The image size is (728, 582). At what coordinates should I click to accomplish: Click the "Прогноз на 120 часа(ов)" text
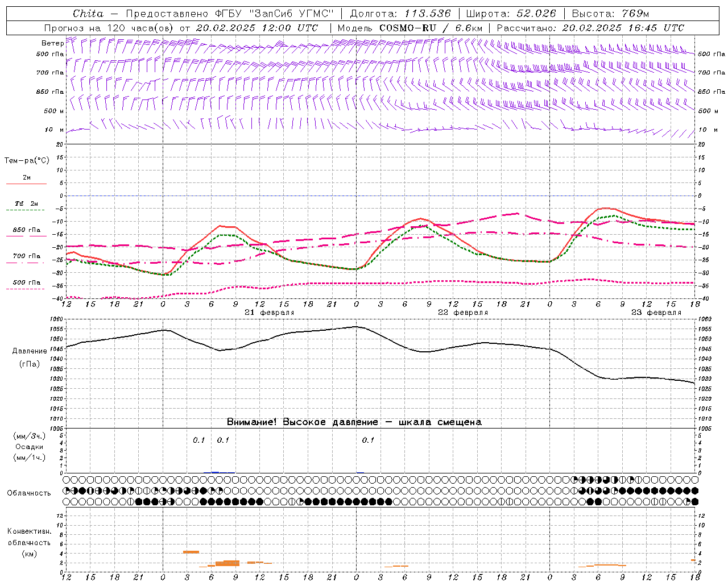pyautogui.click(x=110, y=28)
